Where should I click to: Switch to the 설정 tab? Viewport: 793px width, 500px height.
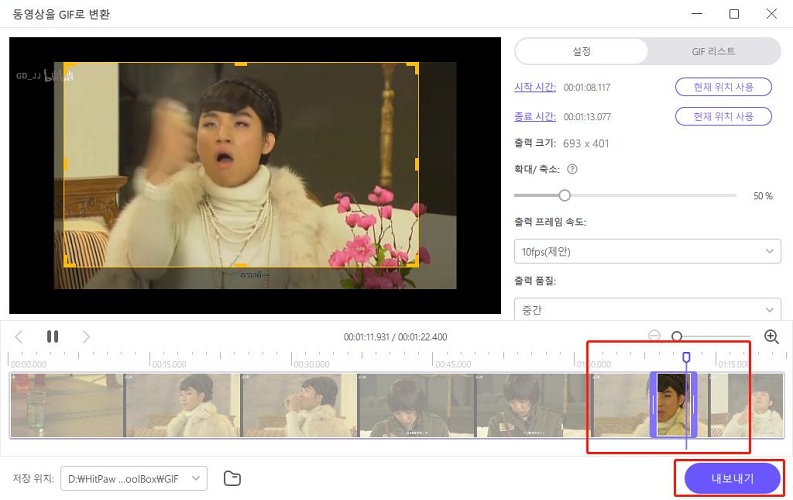pyautogui.click(x=580, y=51)
